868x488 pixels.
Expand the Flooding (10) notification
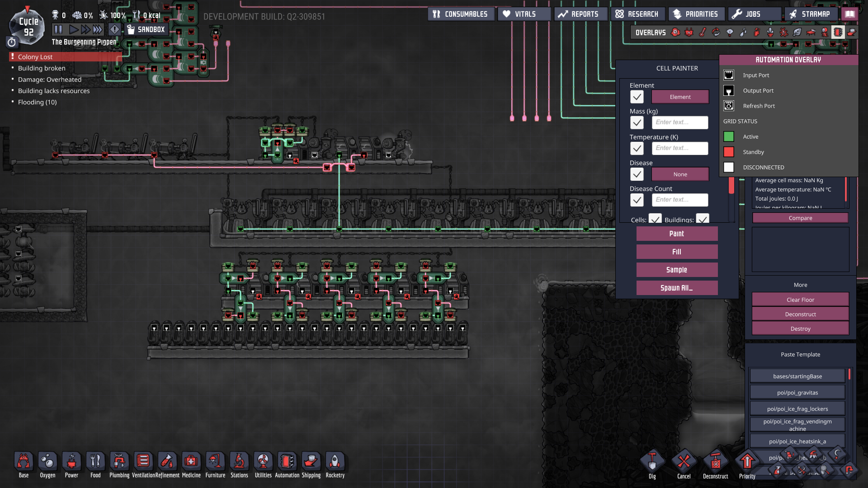pyautogui.click(x=38, y=102)
